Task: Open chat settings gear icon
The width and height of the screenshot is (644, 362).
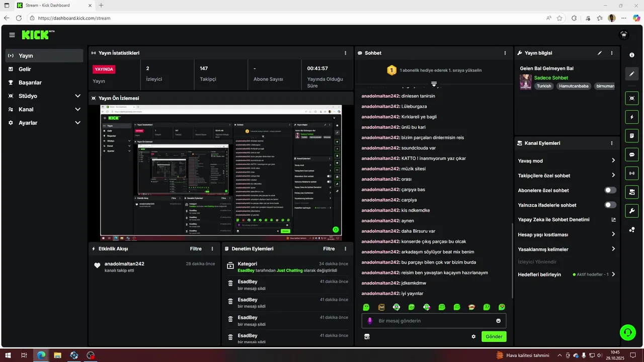Action: pyautogui.click(x=473, y=336)
